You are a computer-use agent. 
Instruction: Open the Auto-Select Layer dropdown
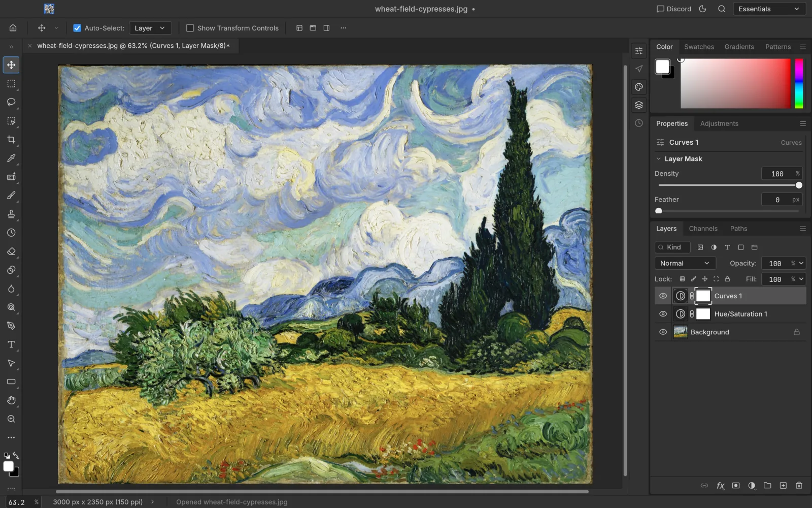click(x=150, y=28)
